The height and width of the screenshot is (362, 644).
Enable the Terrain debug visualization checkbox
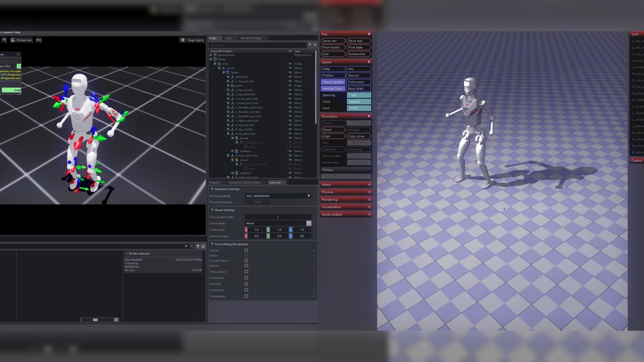(246, 250)
